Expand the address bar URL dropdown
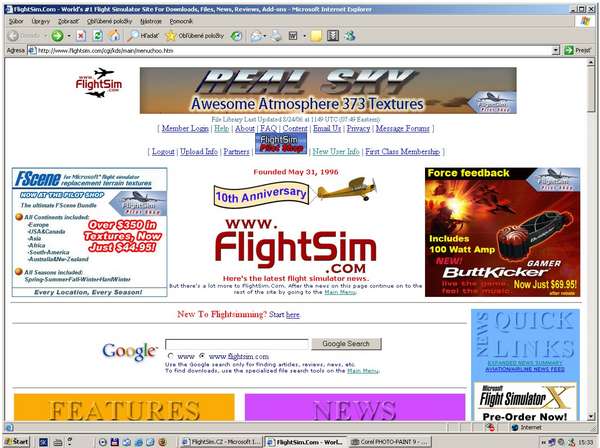 [556, 51]
